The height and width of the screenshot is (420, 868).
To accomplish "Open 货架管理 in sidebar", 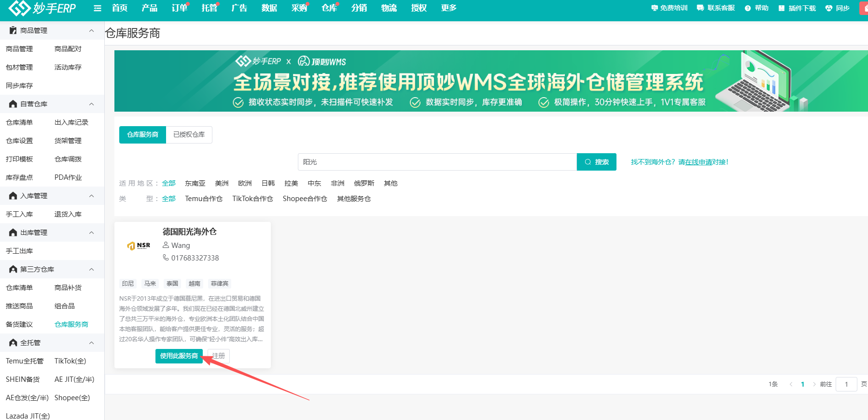I will (68, 141).
